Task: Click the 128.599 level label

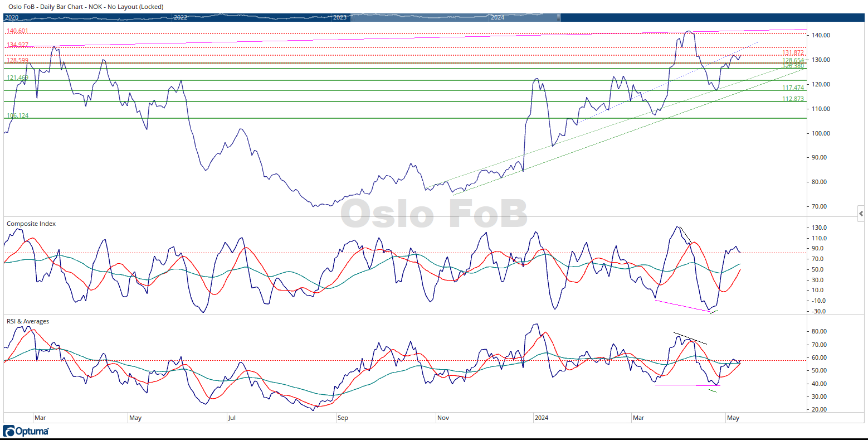Action: pos(17,60)
